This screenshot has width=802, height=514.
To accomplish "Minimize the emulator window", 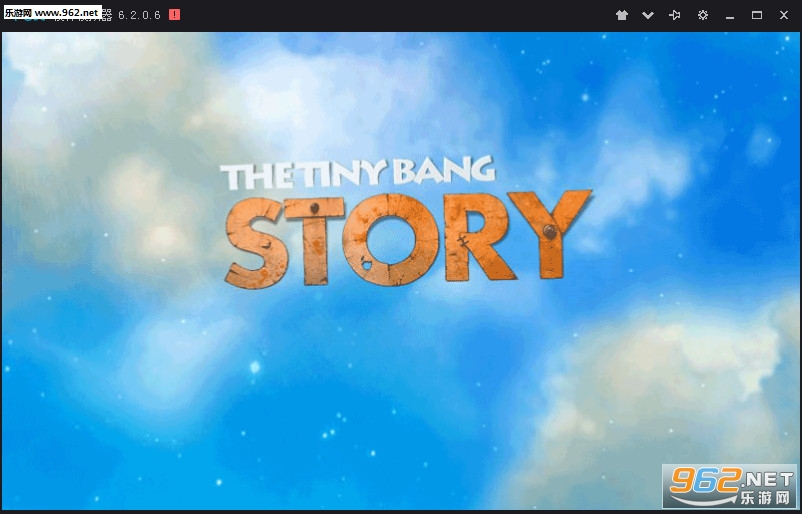I will 730,16.
